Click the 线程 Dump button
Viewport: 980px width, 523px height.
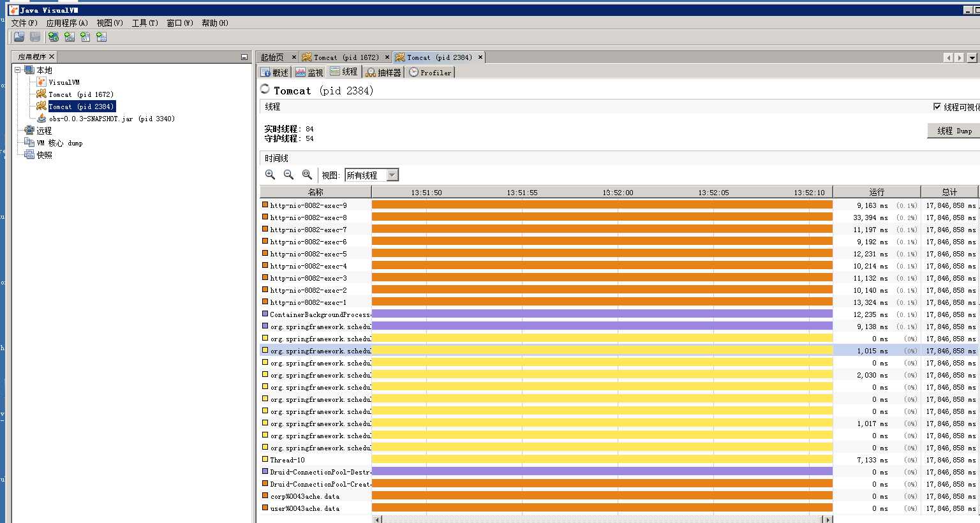click(954, 131)
